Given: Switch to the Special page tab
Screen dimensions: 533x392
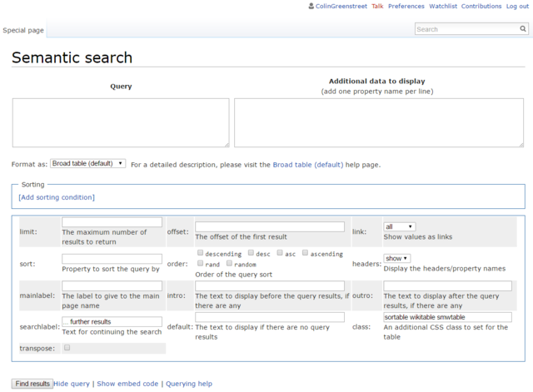Looking at the screenshot, I should [22, 30].
